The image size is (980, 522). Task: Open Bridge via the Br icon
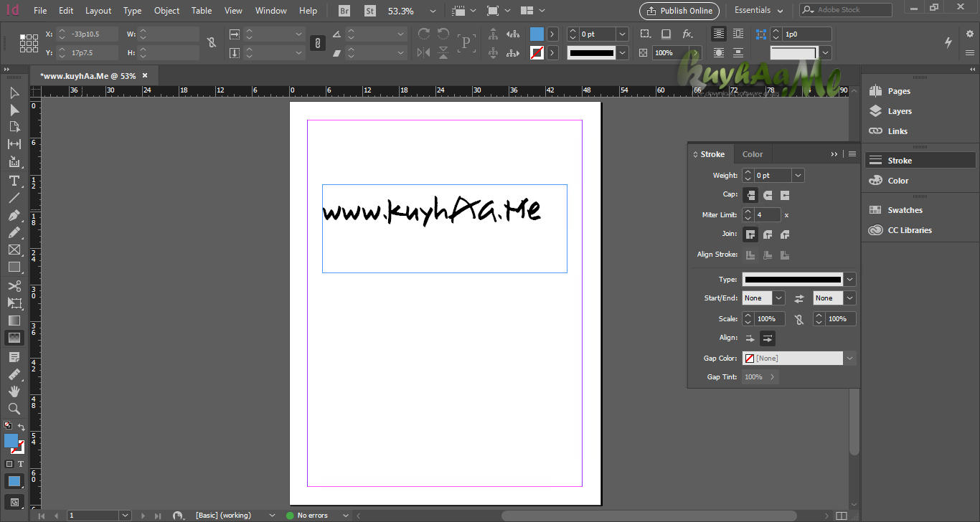tap(344, 11)
